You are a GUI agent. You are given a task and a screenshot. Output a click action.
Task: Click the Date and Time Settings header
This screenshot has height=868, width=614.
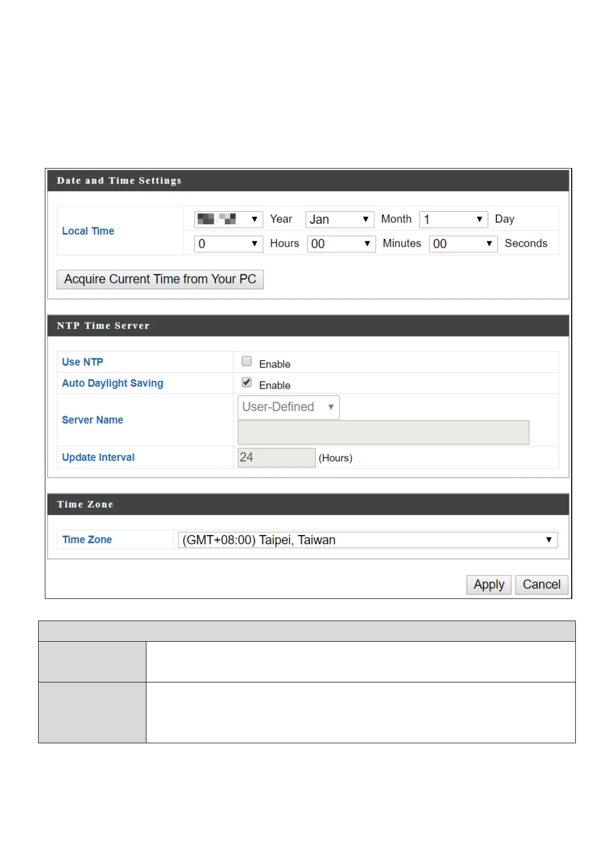tap(119, 180)
